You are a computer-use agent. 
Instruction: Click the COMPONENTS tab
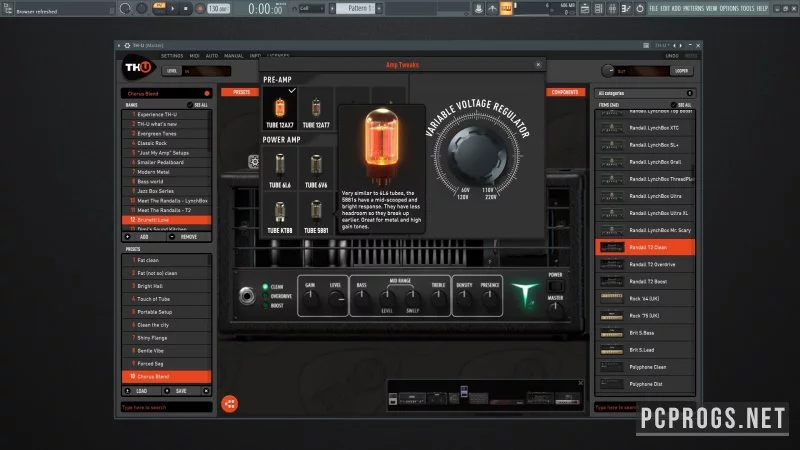pos(565,92)
